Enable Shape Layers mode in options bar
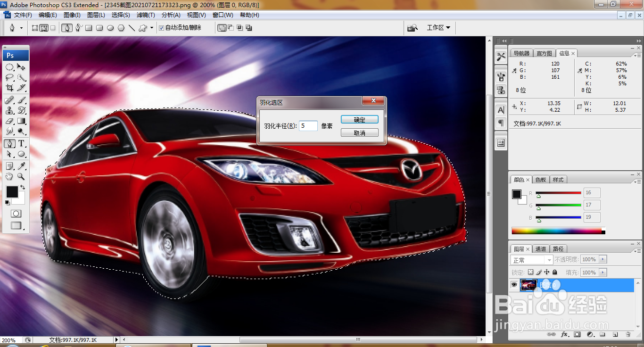This screenshot has height=347, width=644. [35, 28]
